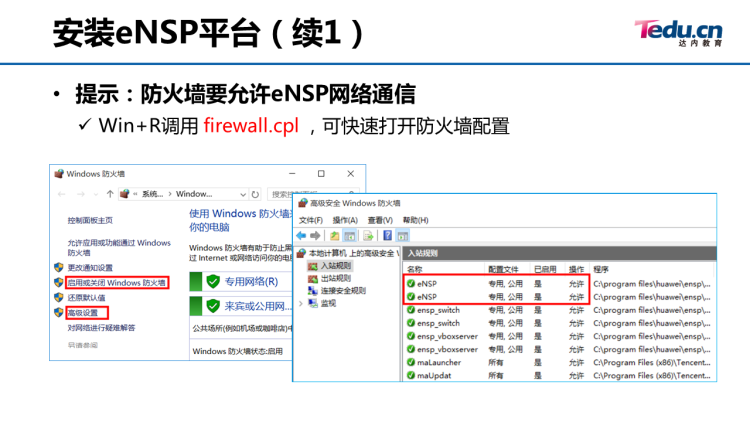This screenshot has width=750, height=422.
Task: Open the 控制面板主页 link
Action: [90, 220]
